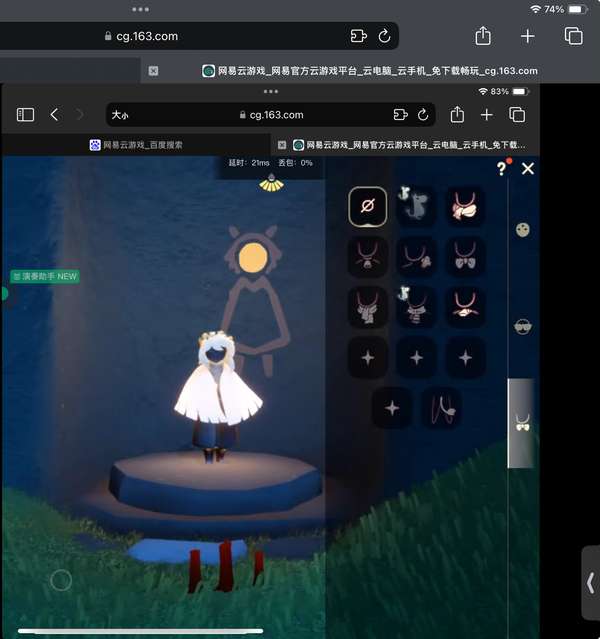600x639 pixels.
Task: Reload the outer Safari page
Action: tap(384, 36)
